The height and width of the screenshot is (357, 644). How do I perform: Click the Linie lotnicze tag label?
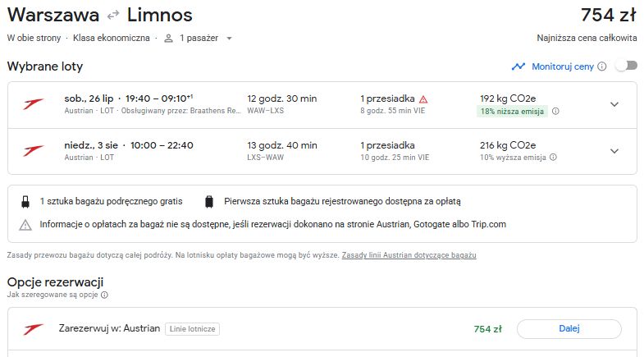tap(192, 329)
